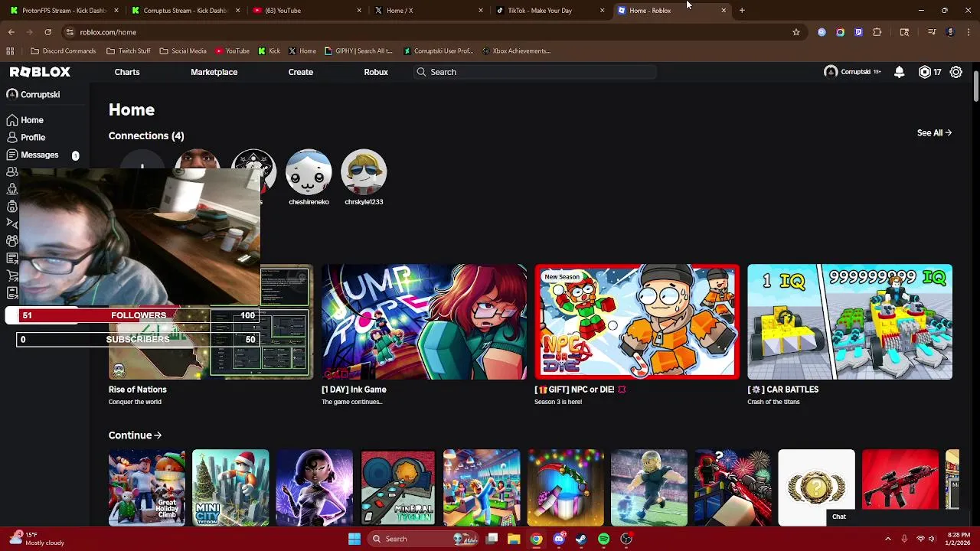
Task: Open the weather widget showing 15°F
Action: coord(37,539)
